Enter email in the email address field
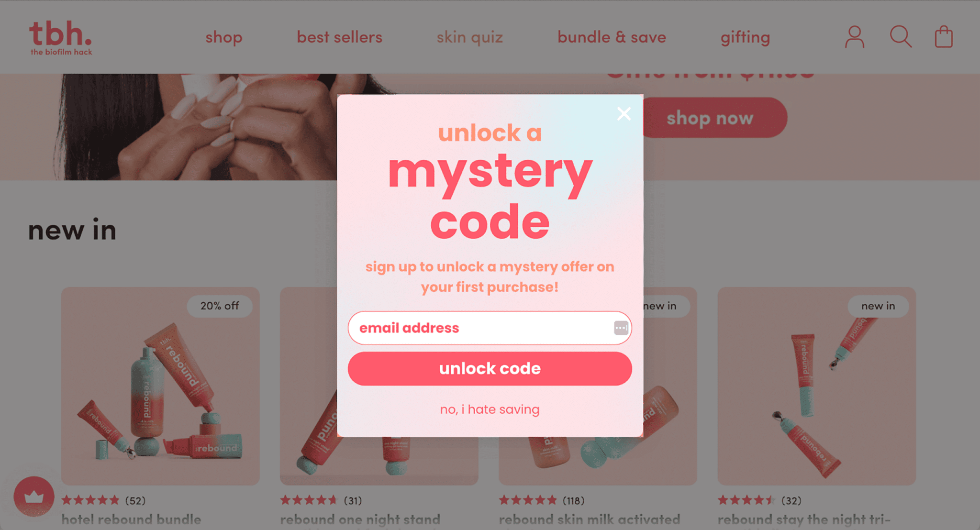The width and height of the screenshot is (980, 530). click(x=489, y=328)
